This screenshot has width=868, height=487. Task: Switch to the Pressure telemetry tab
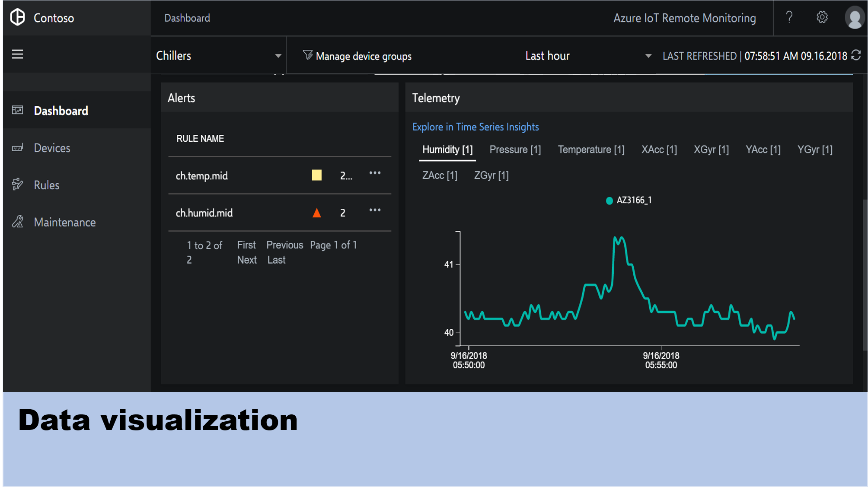(515, 150)
